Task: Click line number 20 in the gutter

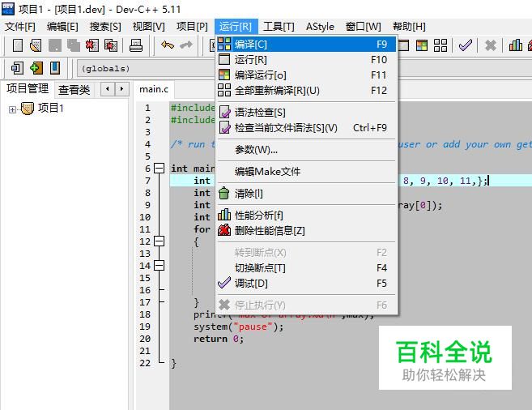Action: 145,339
